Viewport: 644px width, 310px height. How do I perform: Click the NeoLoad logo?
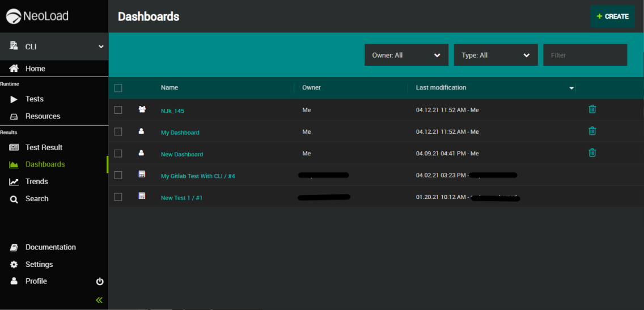click(37, 16)
